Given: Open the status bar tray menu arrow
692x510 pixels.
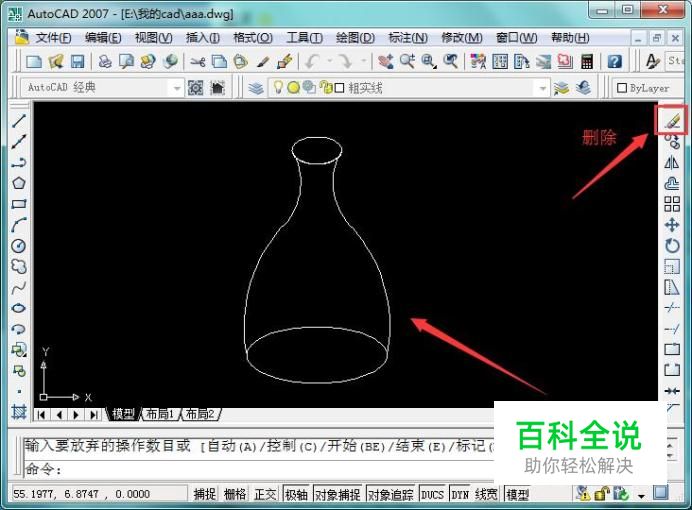Looking at the screenshot, I should pyautogui.click(x=641, y=496).
